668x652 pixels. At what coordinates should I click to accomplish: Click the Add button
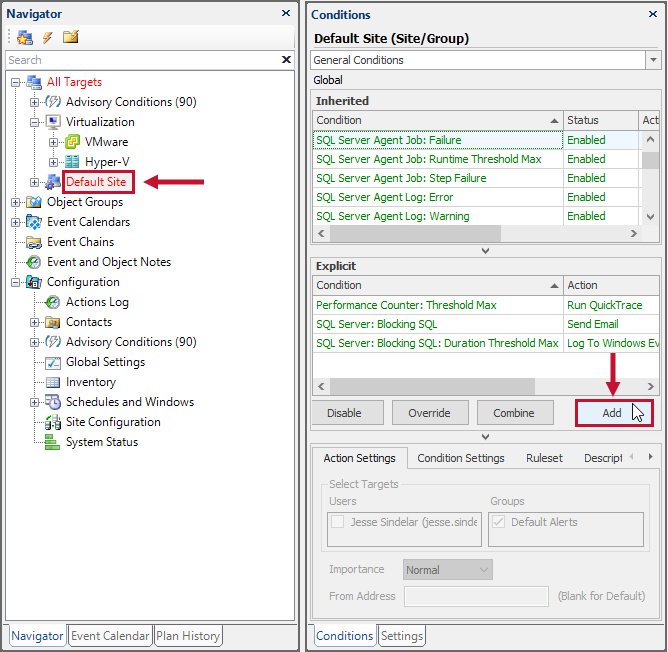point(614,413)
